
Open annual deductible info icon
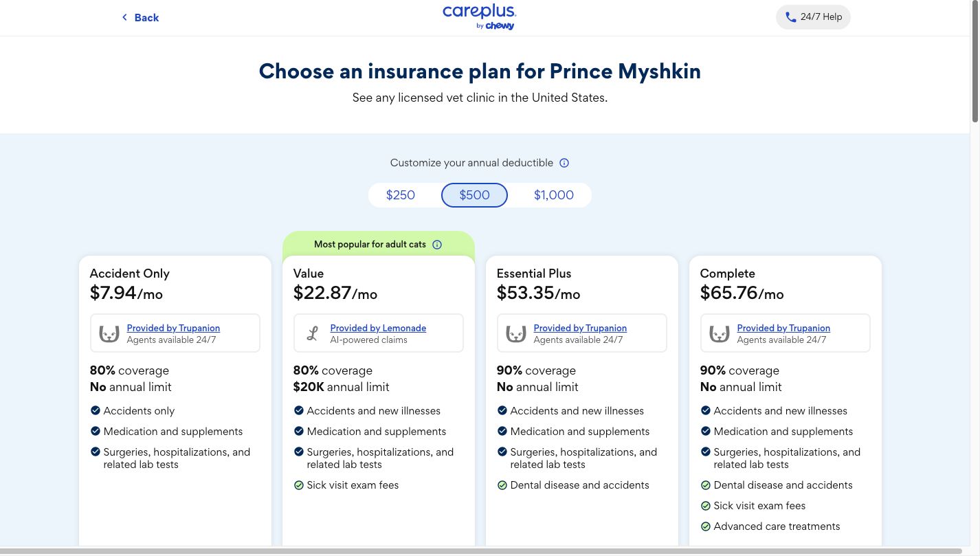click(x=564, y=163)
